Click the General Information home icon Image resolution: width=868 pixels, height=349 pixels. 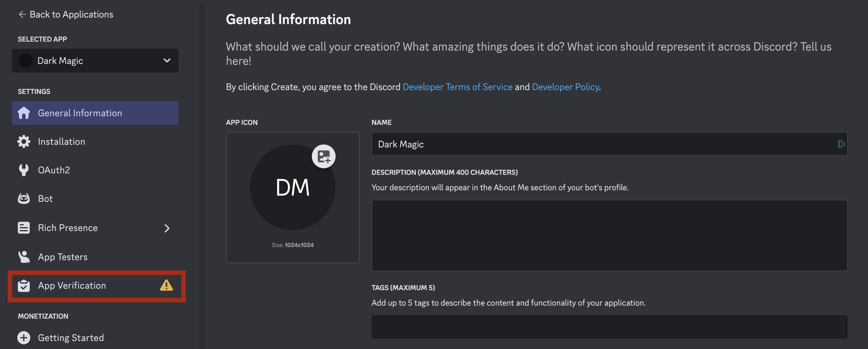23,113
